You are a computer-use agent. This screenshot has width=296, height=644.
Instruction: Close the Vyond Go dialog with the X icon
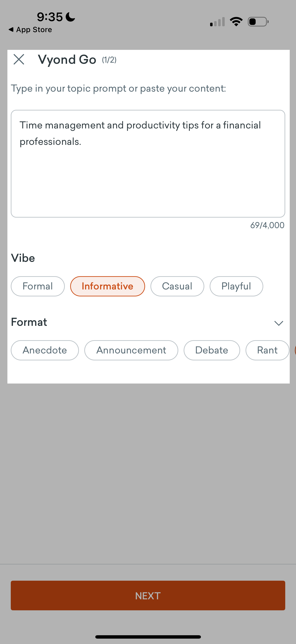tap(19, 60)
